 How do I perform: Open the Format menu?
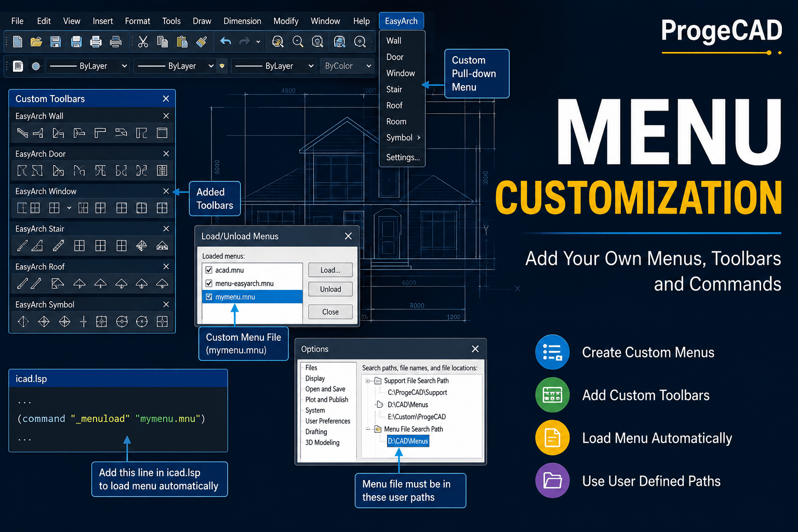pyautogui.click(x=137, y=21)
